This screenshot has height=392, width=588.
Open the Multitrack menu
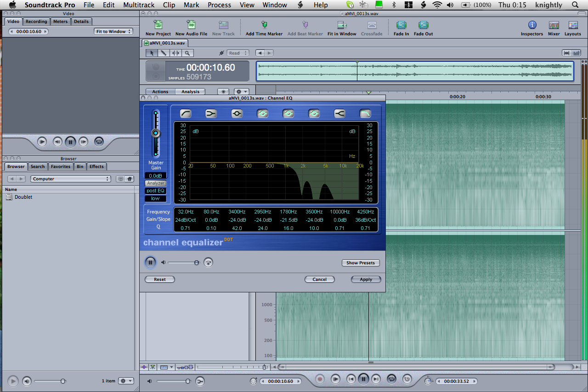click(139, 5)
